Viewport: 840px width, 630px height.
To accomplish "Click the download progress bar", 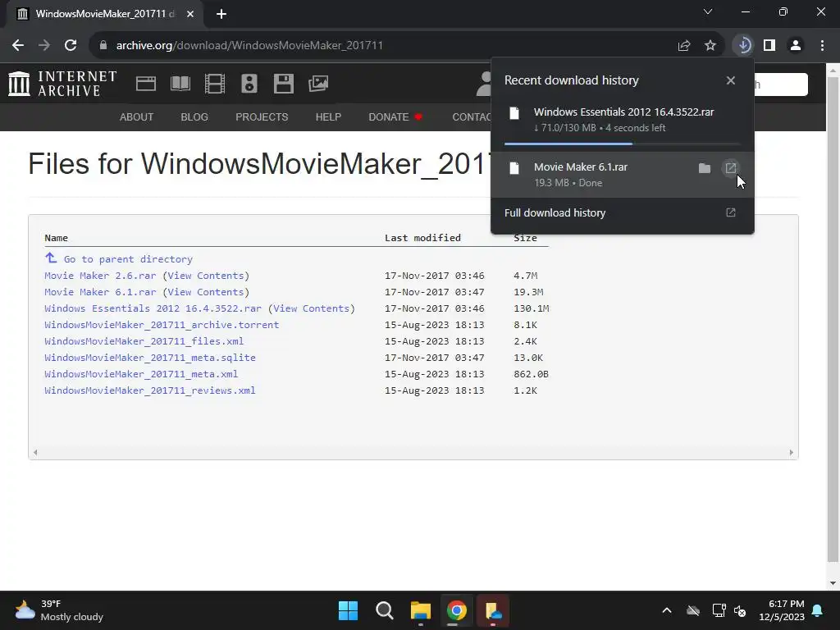I will [623, 144].
